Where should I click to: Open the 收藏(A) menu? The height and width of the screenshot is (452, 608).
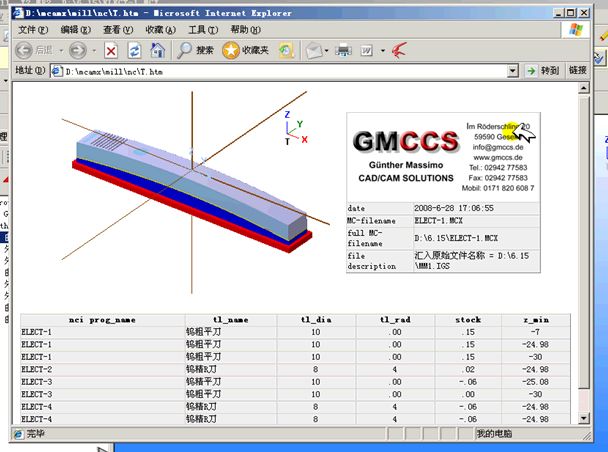[161, 29]
